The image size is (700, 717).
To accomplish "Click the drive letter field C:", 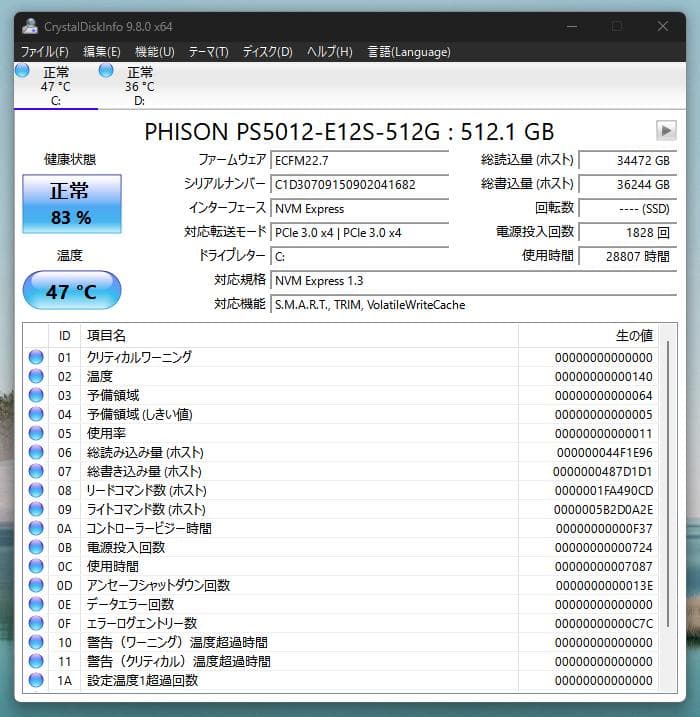I will pos(359,257).
